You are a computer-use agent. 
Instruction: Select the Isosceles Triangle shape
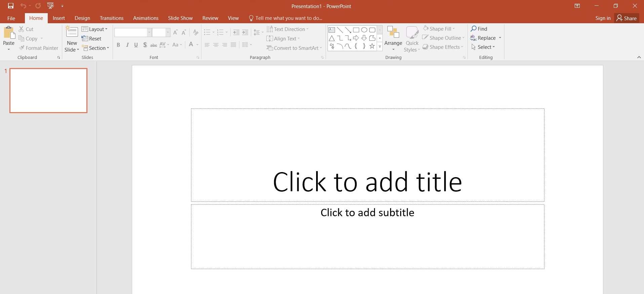click(x=332, y=38)
